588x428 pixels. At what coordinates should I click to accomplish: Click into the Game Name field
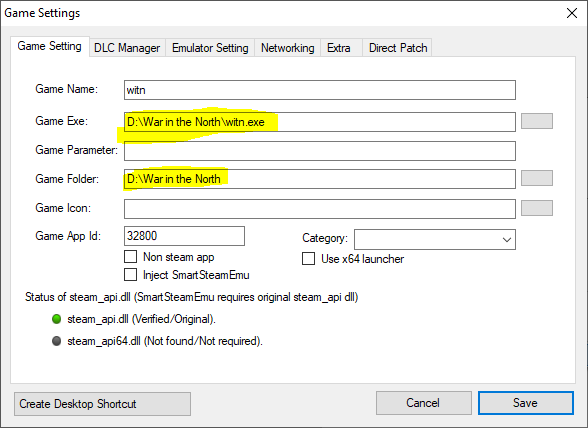coord(320,90)
